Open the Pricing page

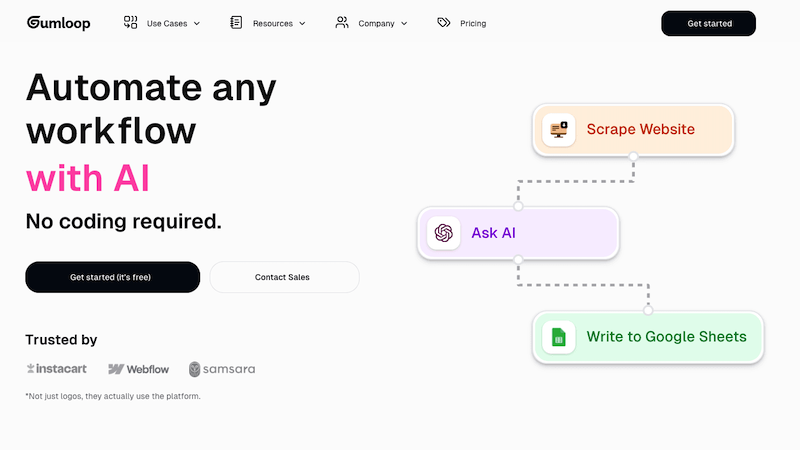coord(473,23)
